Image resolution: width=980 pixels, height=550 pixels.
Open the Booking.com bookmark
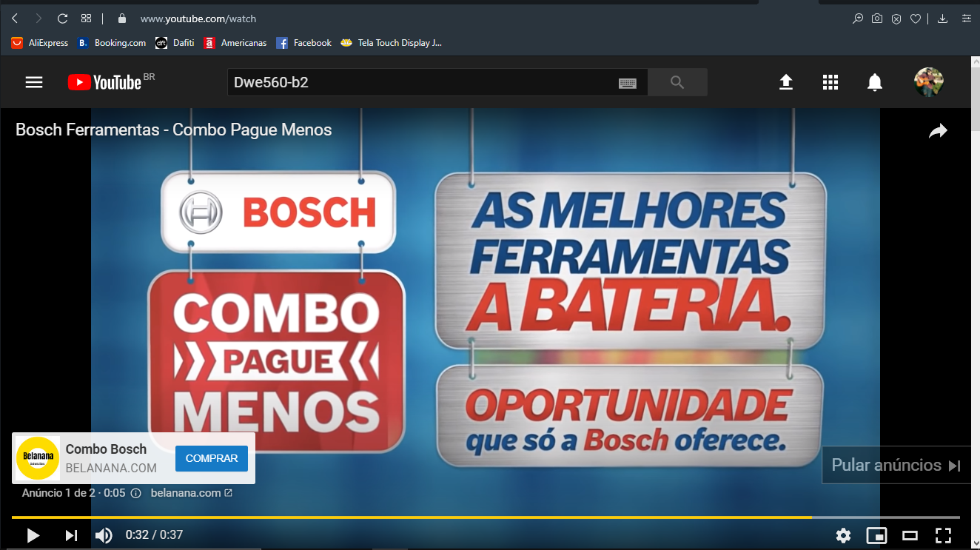[x=113, y=43]
